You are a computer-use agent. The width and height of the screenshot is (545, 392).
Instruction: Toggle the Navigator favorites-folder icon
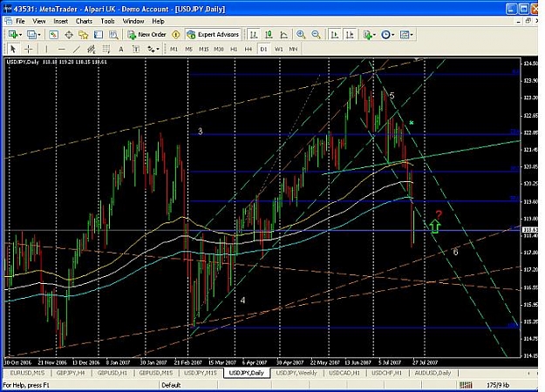tap(84, 35)
